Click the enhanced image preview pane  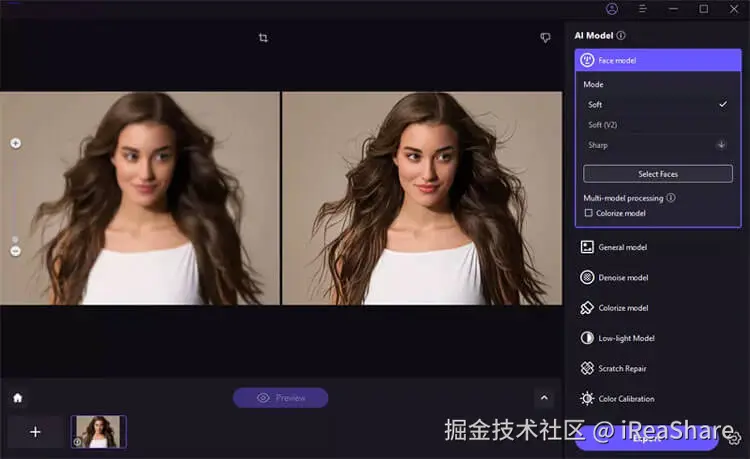[422, 198]
